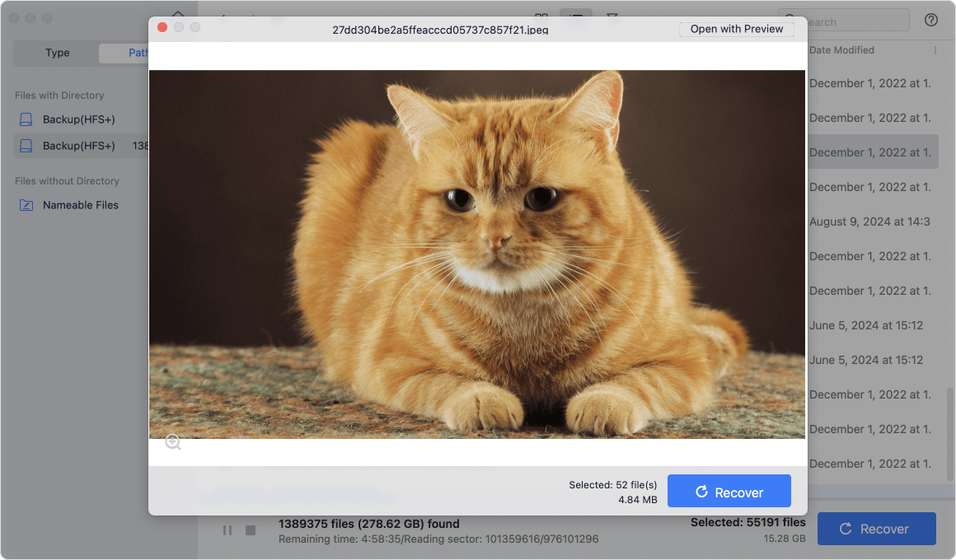Select the August 9, 2024 file row
This screenshot has width=956, height=560.
click(869, 222)
